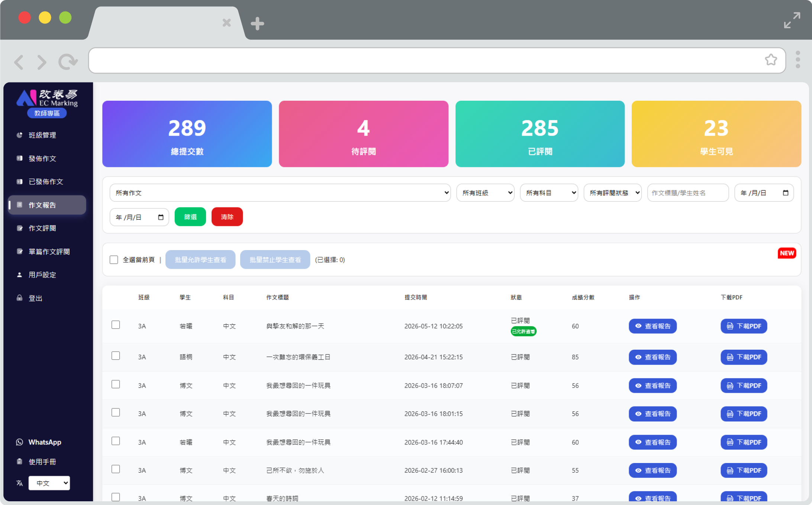Screen dimensions: 812x505
Task: Click the 登出 lock icon
Action: click(x=19, y=298)
